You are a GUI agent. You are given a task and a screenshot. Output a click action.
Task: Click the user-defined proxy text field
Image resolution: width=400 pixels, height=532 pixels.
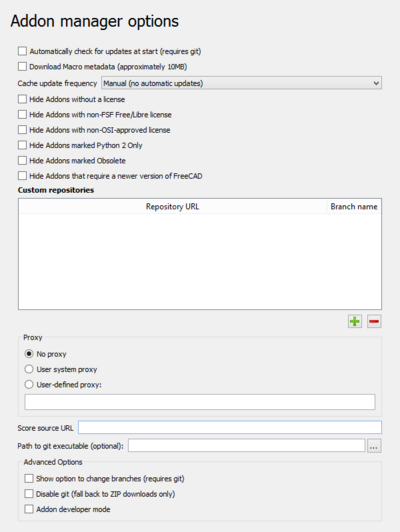200,402
